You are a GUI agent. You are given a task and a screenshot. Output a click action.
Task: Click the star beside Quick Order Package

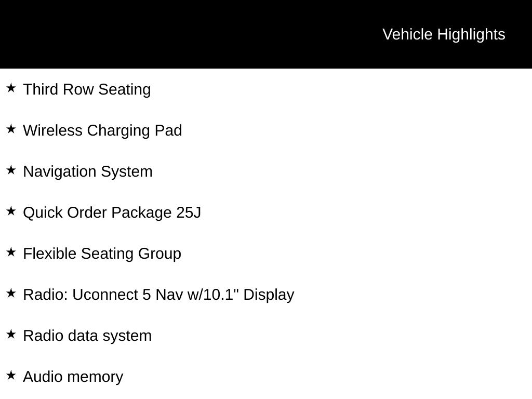click(11, 211)
